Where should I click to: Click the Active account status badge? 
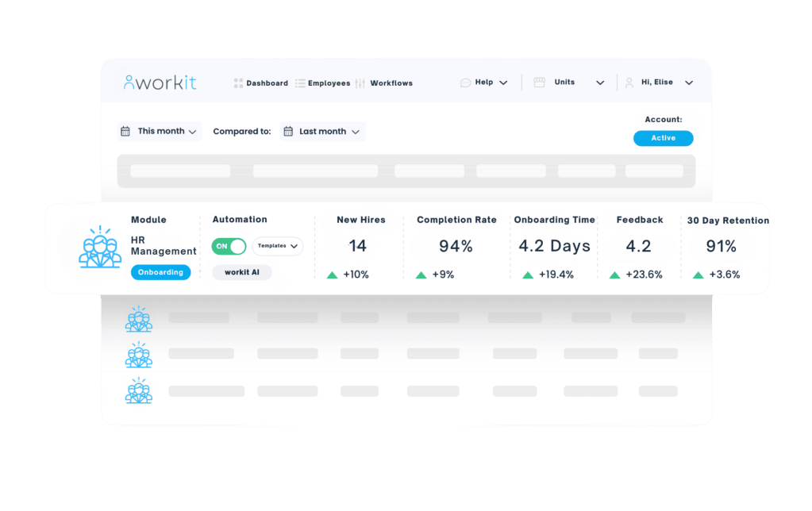pyautogui.click(x=663, y=138)
